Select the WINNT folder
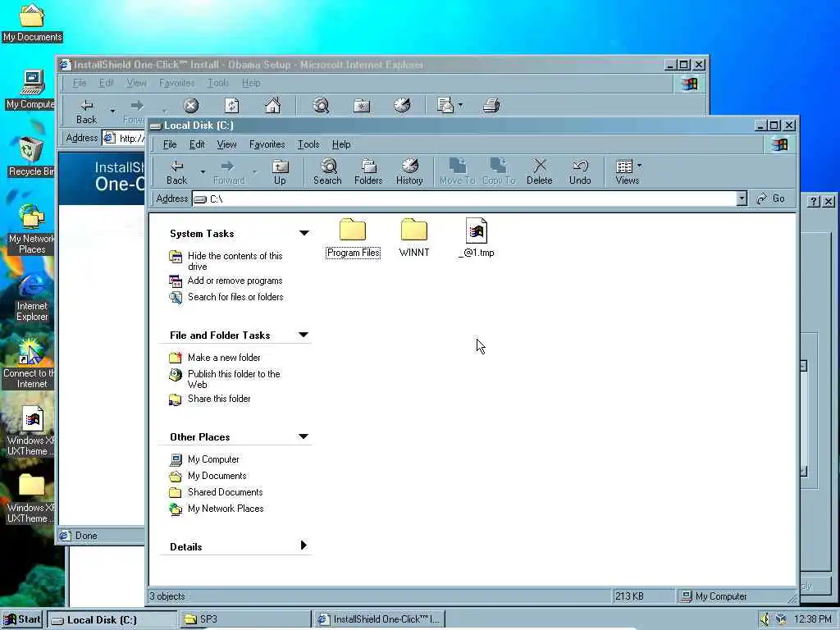Screen dimensions: 840x630 click(414, 239)
